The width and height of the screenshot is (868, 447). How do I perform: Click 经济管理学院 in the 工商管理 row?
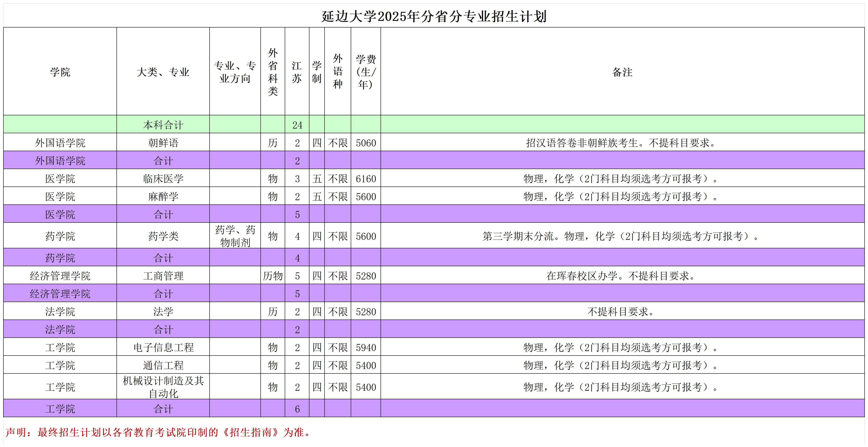pyautogui.click(x=60, y=275)
